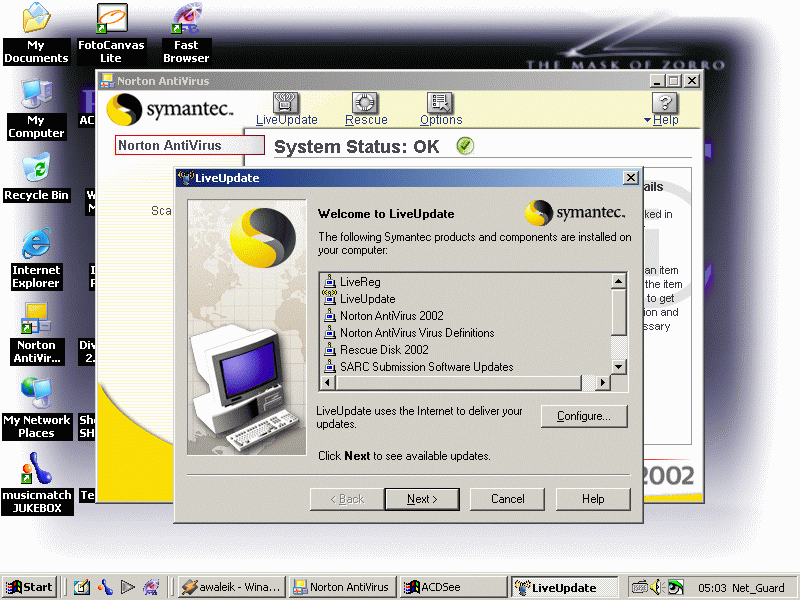Select the musicmatch JUKEBOX desktop shortcut
This screenshot has width=800, height=600.
coord(37,484)
